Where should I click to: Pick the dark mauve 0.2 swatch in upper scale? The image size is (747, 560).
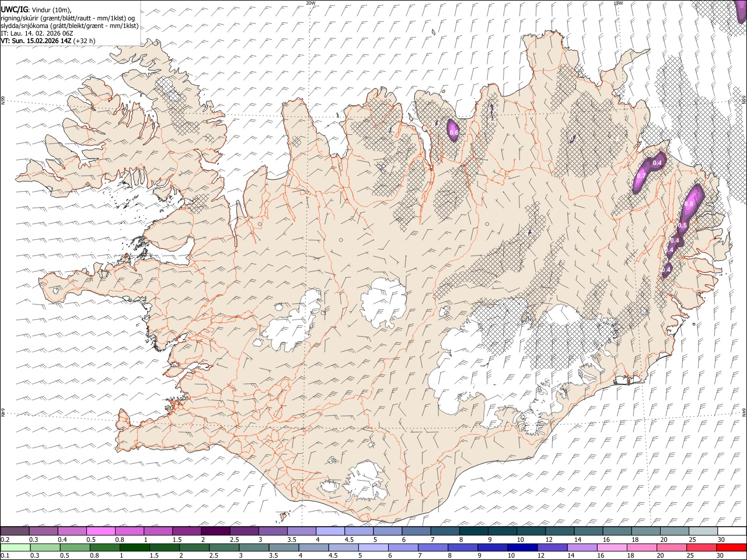[15, 531]
